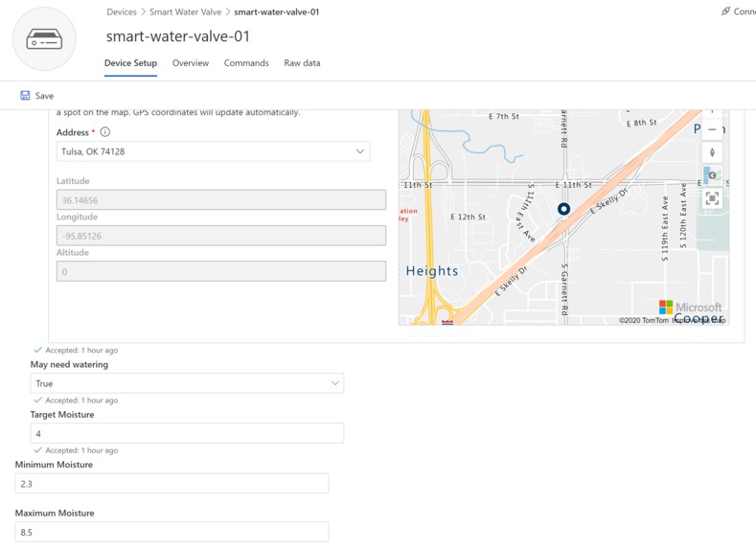756x549 pixels.
Task: Click the Address combo box text
Action: [x=93, y=151]
